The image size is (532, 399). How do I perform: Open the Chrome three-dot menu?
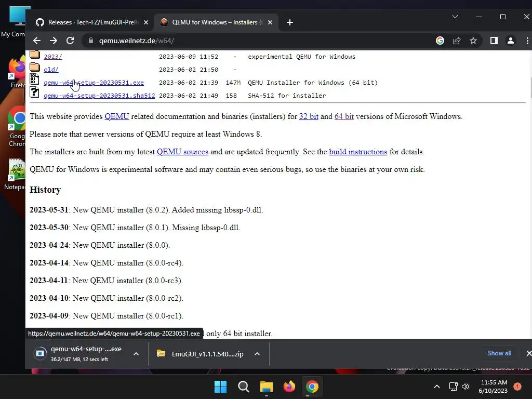click(x=527, y=41)
